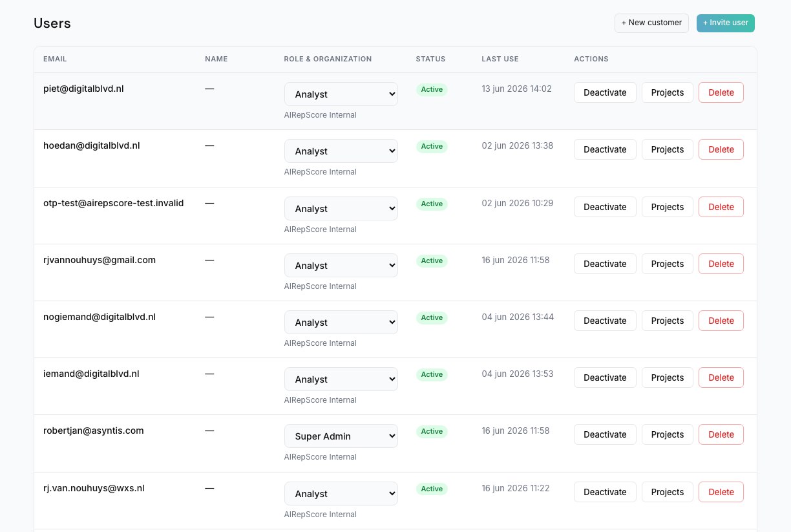The image size is (791, 532).
Task: Open Projects for piet@digitalblvd.nl
Action: coord(668,92)
